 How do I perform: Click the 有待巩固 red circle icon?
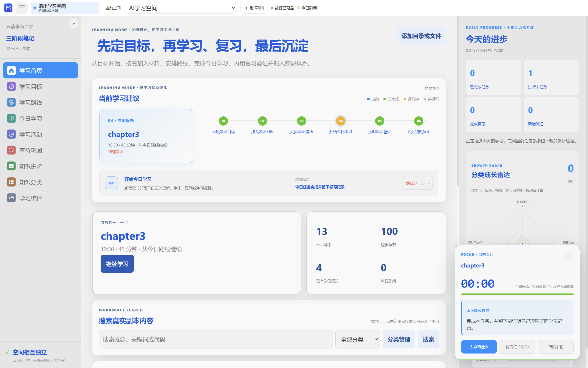coord(11,150)
